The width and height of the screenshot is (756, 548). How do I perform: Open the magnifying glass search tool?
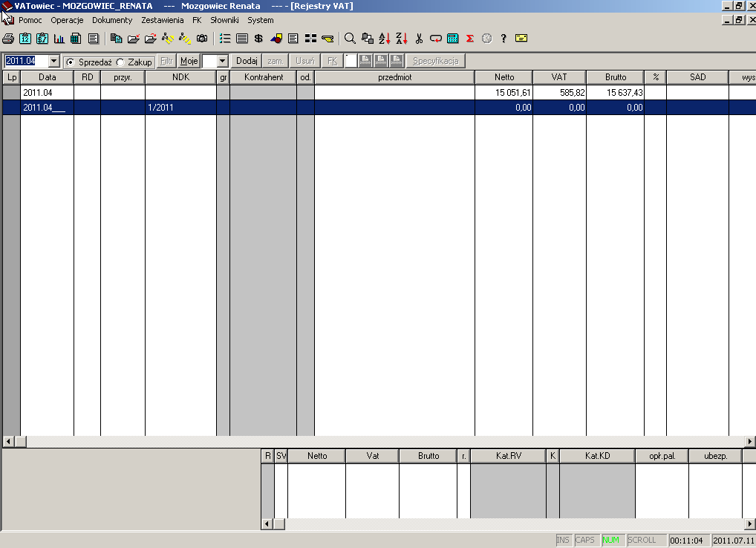pos(350,39)
